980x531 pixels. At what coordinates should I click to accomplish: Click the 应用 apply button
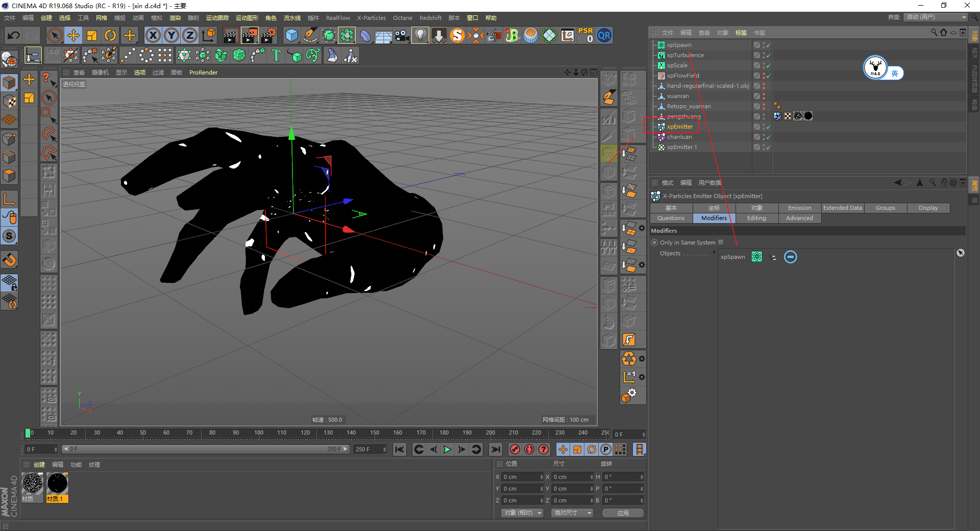(x=623, y=513)
